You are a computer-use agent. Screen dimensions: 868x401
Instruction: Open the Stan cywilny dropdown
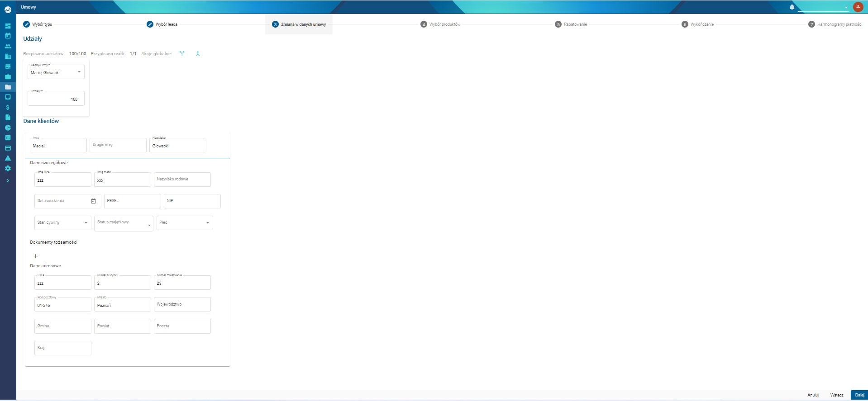pyautogui.click(x=62, y=222)
